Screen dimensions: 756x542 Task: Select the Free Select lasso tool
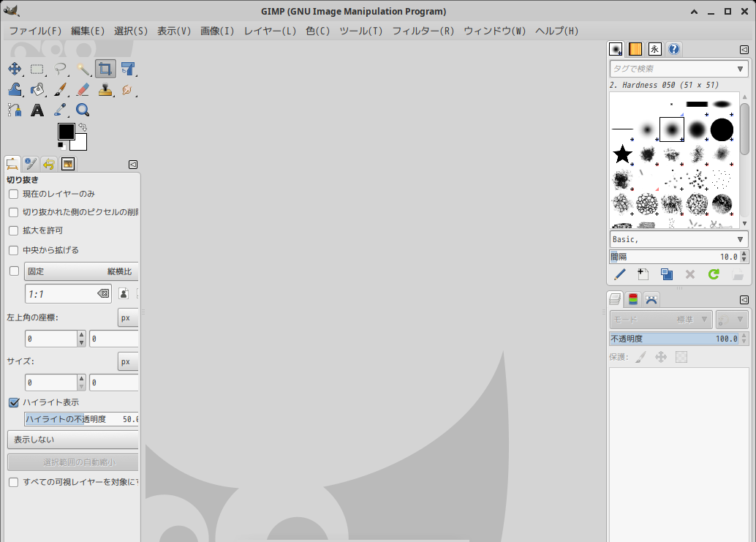click(x=60, y=69)
